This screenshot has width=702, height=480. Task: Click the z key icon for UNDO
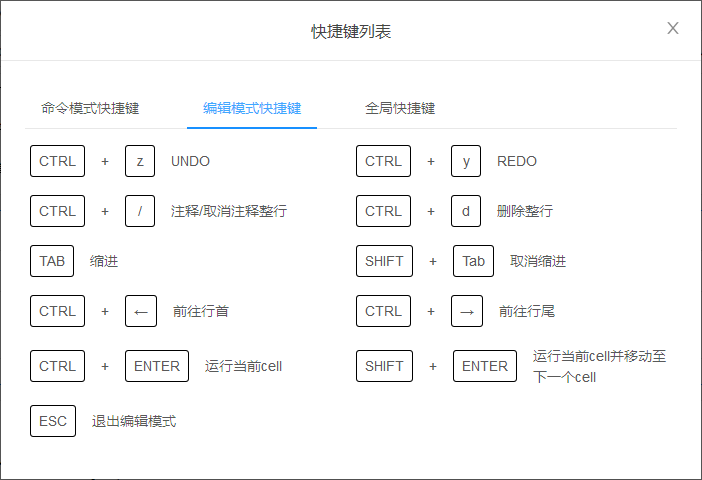point(140,161)
